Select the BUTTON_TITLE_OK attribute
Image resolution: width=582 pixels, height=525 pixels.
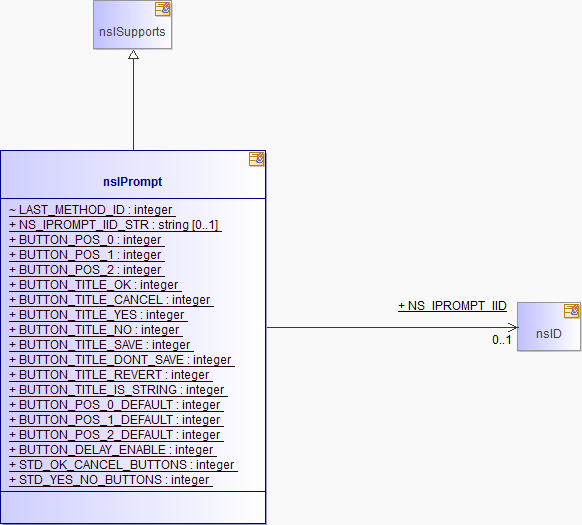[x=94, y=285]
